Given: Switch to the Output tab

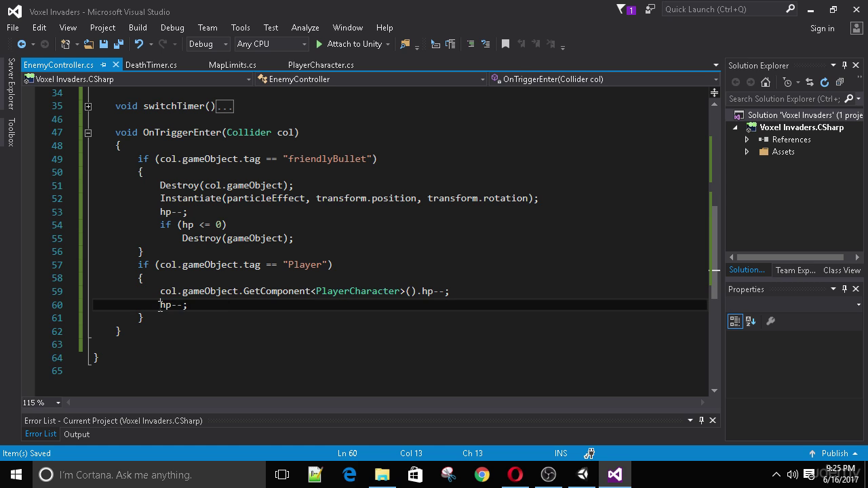Looking at the screenshot, I should tap(77, 434).
